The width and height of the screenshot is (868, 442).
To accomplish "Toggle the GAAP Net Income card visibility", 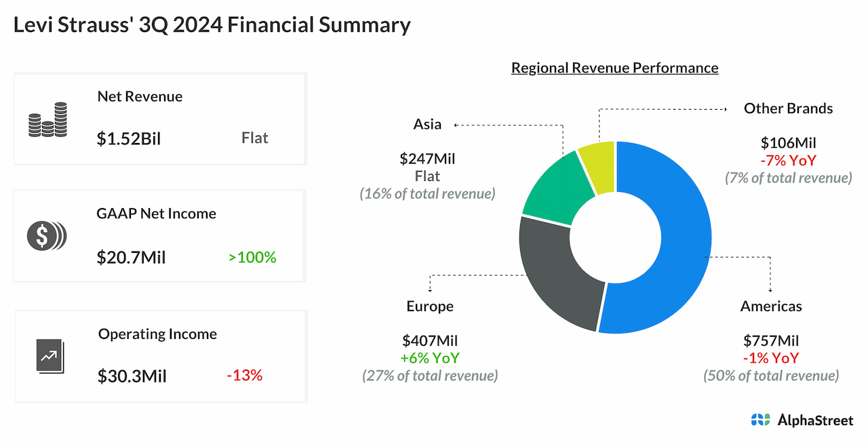I will (x=160, y=235).
